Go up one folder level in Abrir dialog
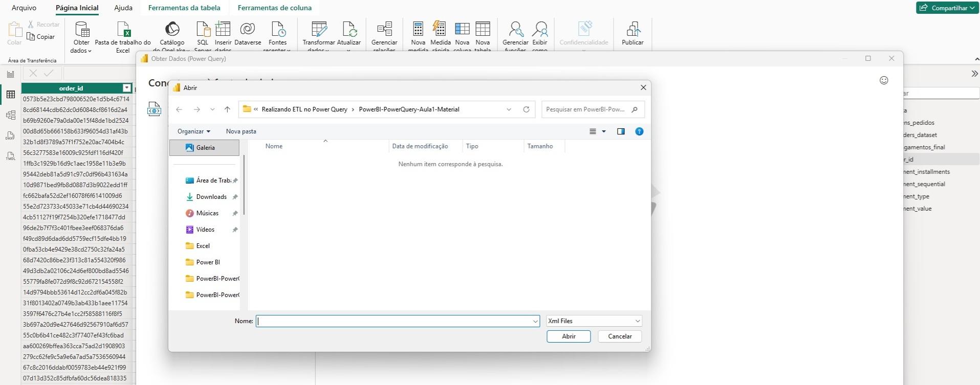 click(227, 109)
